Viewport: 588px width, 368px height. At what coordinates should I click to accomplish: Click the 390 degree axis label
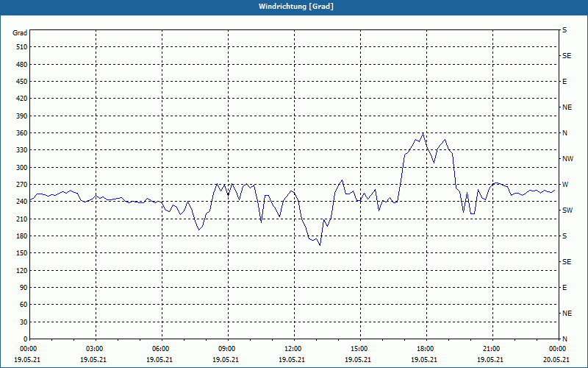pyautogui.click(x=22, y=116)
